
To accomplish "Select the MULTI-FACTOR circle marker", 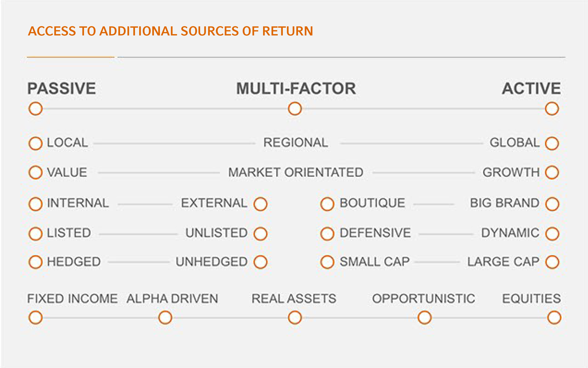I will click(x=295, y=109).
